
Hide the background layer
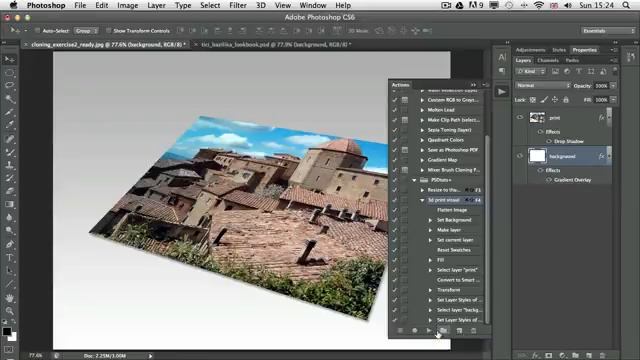520,156
